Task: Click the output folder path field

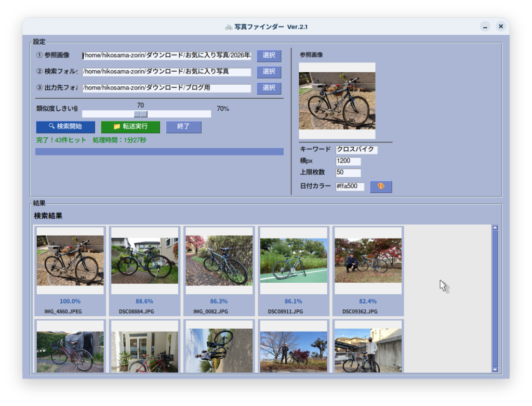Action: click(x=166, y=88)
